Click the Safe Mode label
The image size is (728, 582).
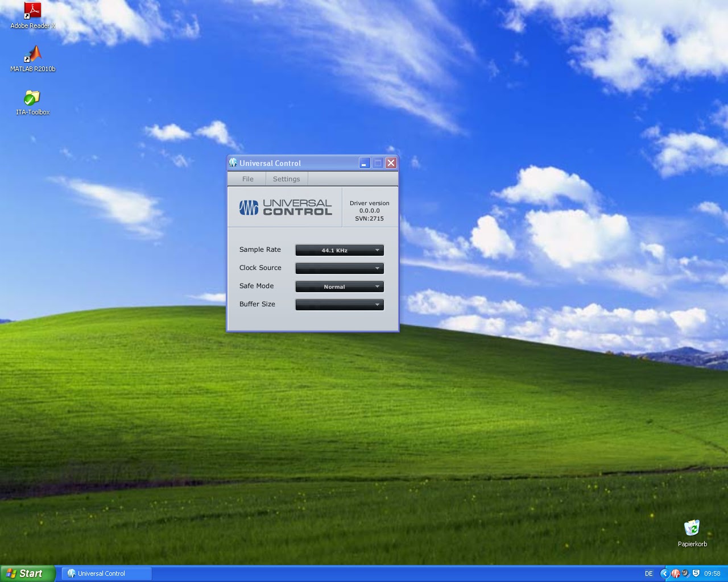[x=257, y=286]
